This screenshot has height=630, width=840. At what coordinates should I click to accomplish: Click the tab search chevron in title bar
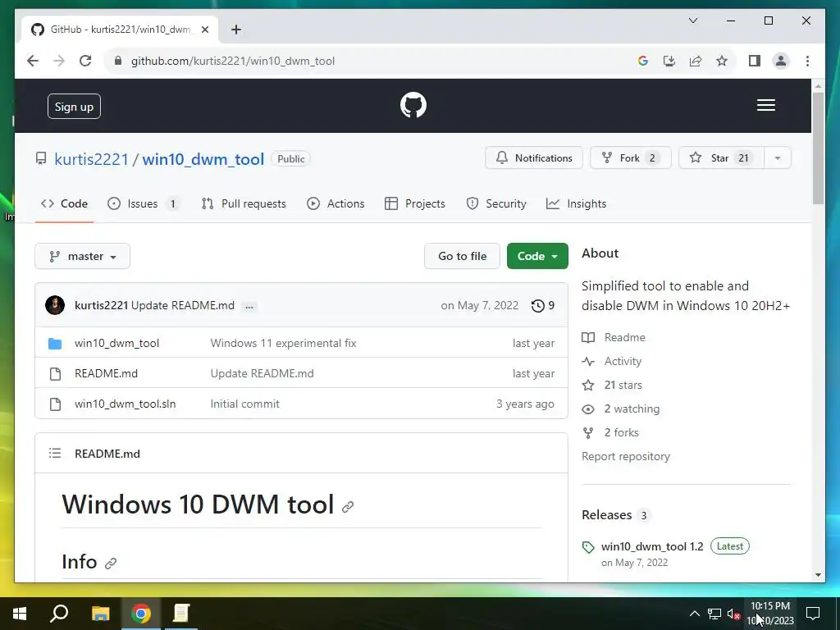click(x=692, y=21)
